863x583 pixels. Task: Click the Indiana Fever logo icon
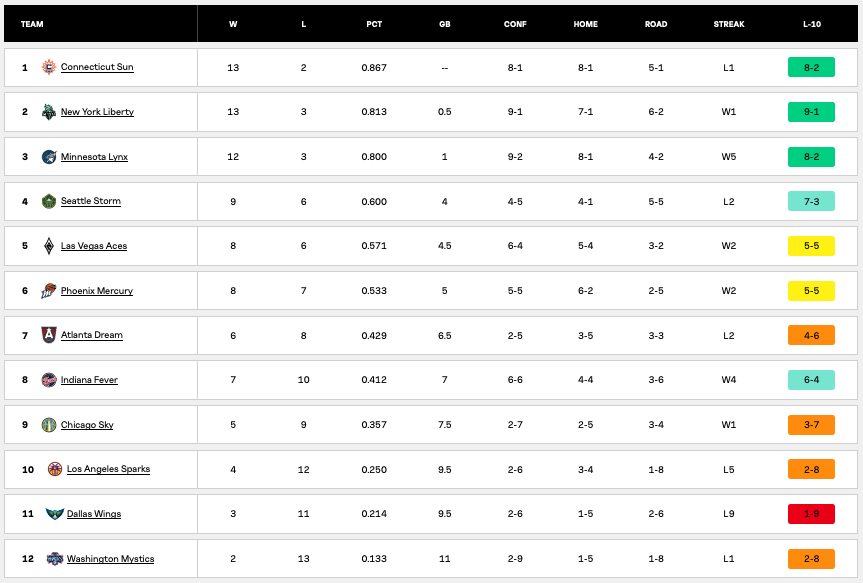pos(49,380)
